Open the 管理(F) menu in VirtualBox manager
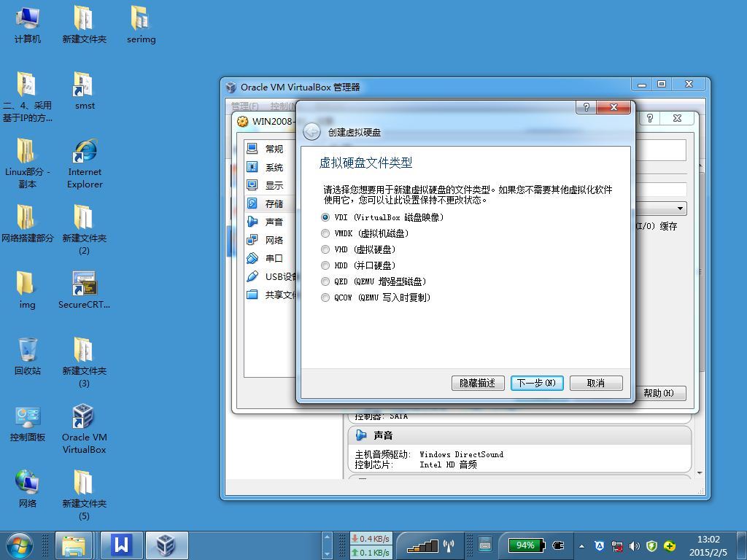The width and height of the screenshot is (747, 560). 244,106
